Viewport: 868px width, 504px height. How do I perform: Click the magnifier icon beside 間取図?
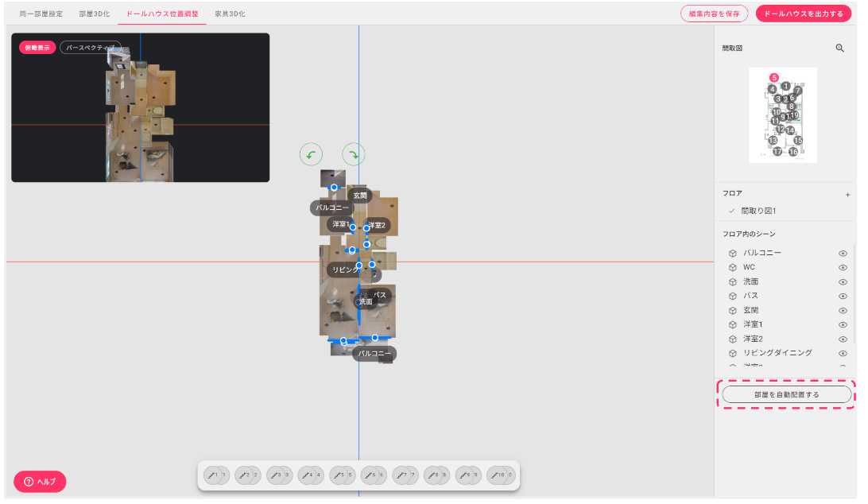pyautogui.click(x=839, y=48)
